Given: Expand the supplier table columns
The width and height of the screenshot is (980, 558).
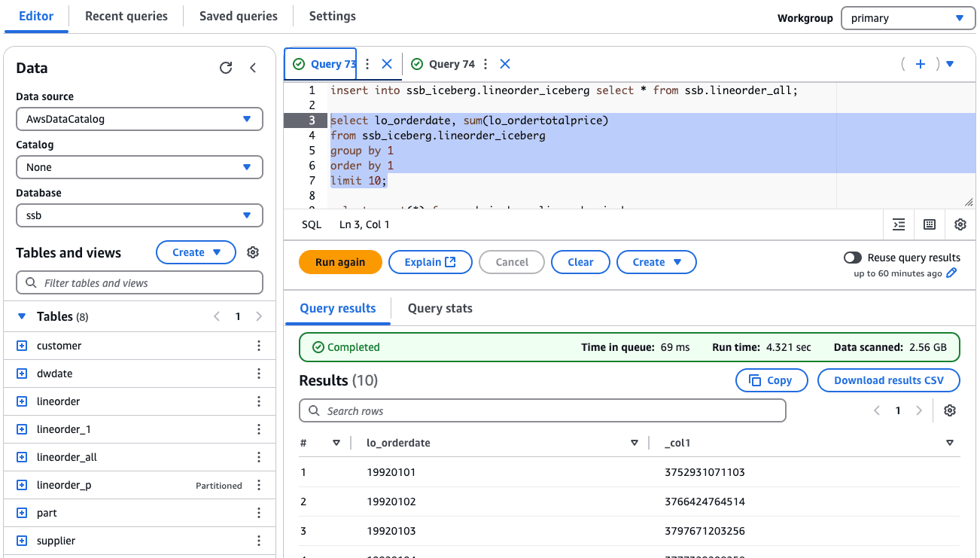Looking at the screenshot, I should pos(22,541).
